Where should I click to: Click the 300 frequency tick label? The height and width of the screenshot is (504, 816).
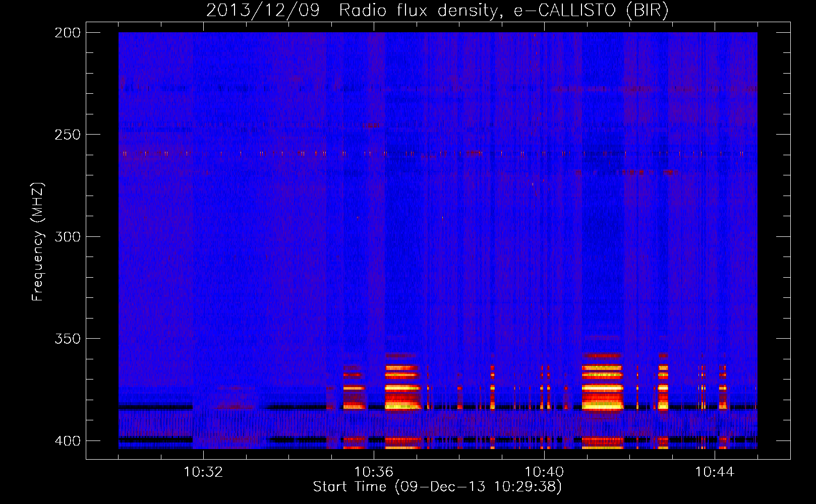68,236
